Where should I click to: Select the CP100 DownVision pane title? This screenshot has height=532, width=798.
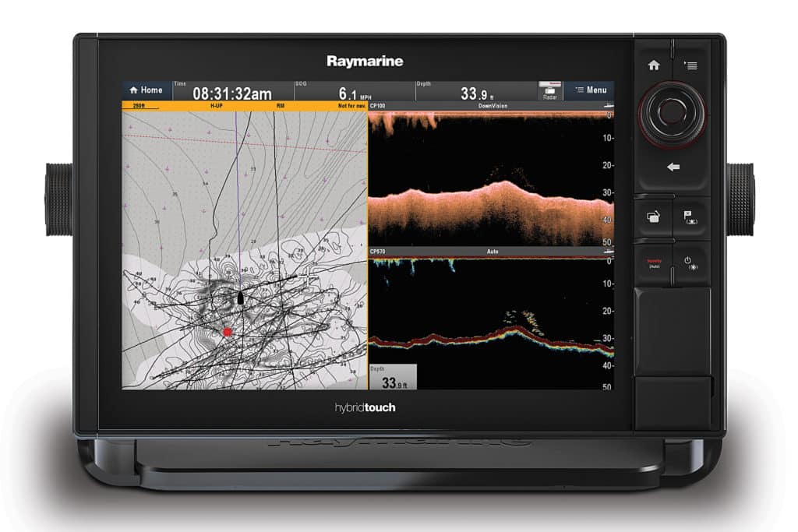491,106
